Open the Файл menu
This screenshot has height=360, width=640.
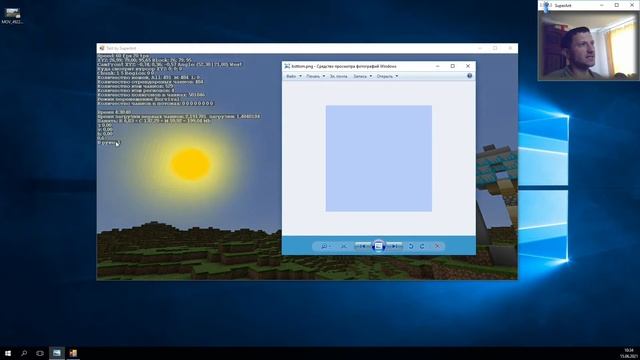pyautogui.click(x=293, y=76)
